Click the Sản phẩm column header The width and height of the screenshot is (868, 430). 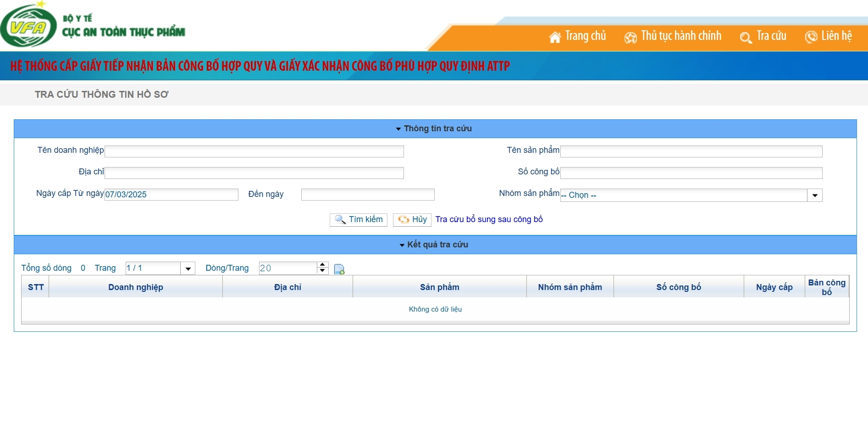pos(440,287)
